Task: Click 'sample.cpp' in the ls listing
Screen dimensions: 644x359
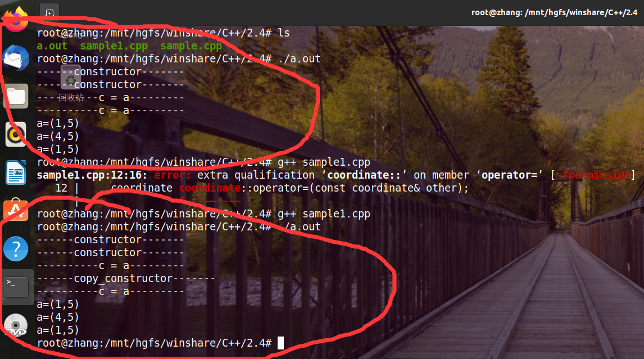Action: tap(191, 46)
